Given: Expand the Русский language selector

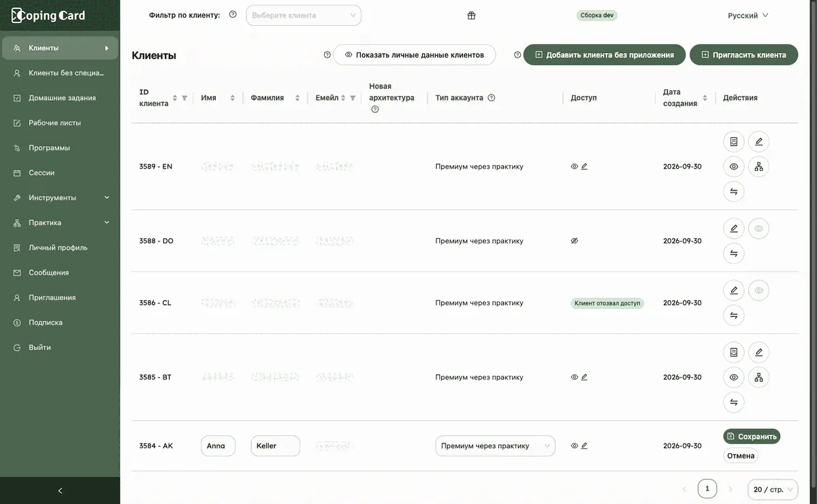Looking at the screenshot, I should click(748, 16).
